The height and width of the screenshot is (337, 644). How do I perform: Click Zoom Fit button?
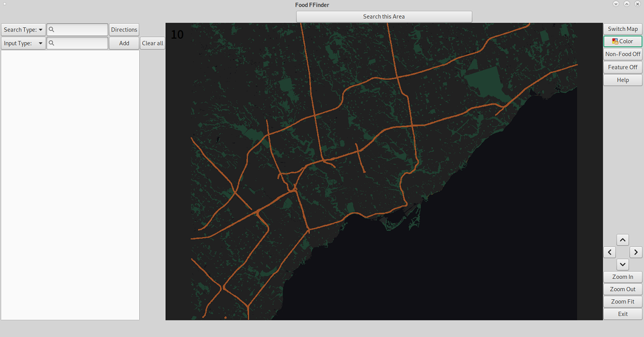[623, 301]
